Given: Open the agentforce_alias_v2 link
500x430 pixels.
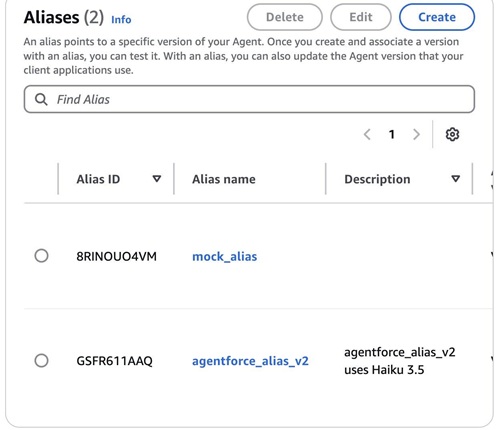Looking at the screenshot, I should [250, 361].
